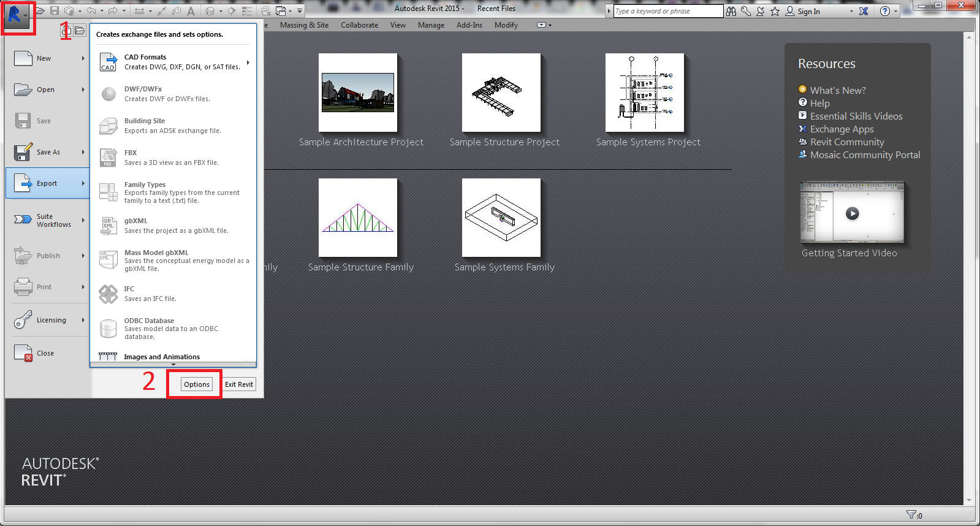Expand the Open submenu arrow

pyautogui.click(x=83, y=90)
